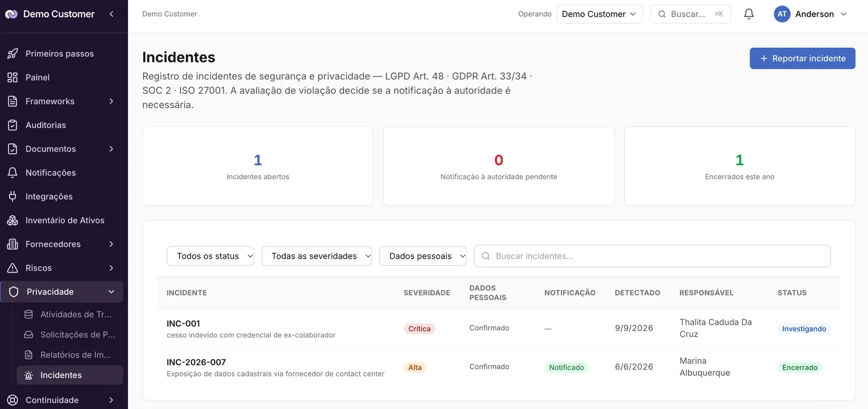Open the Anderson user menu

point(811,14)
